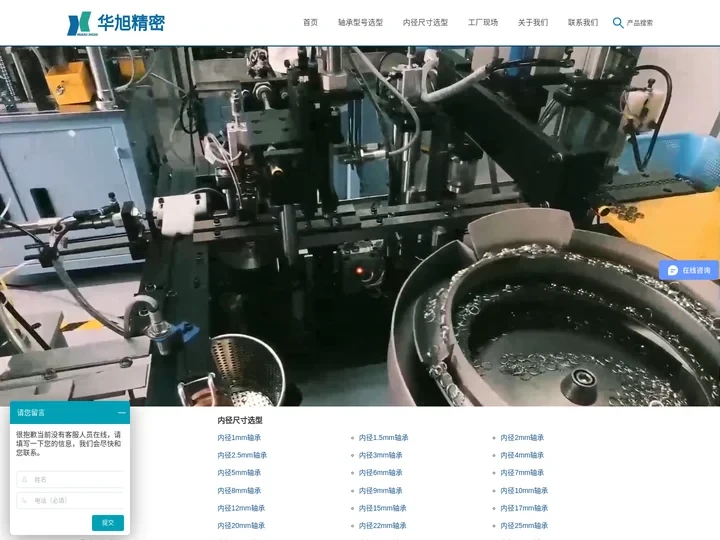720x540 pixels.
Task: Open the 产品搜索 link
Action: tap(640, 23)
